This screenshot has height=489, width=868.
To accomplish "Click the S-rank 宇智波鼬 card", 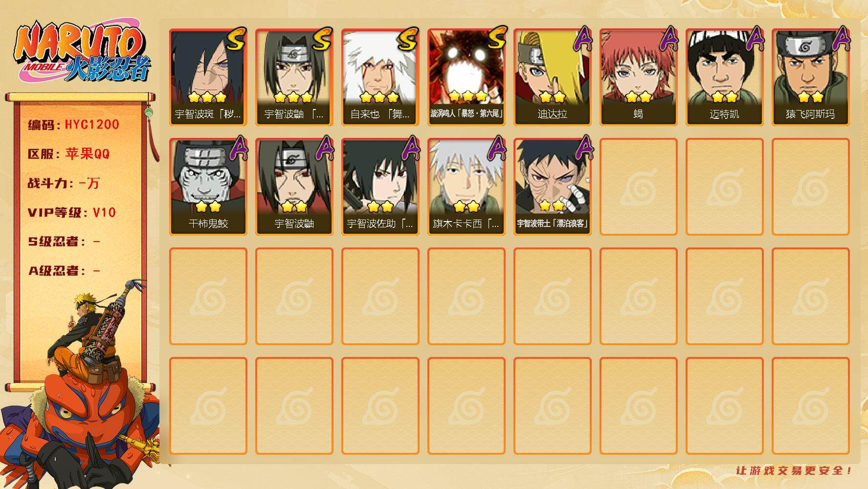I will pos(294,77).
